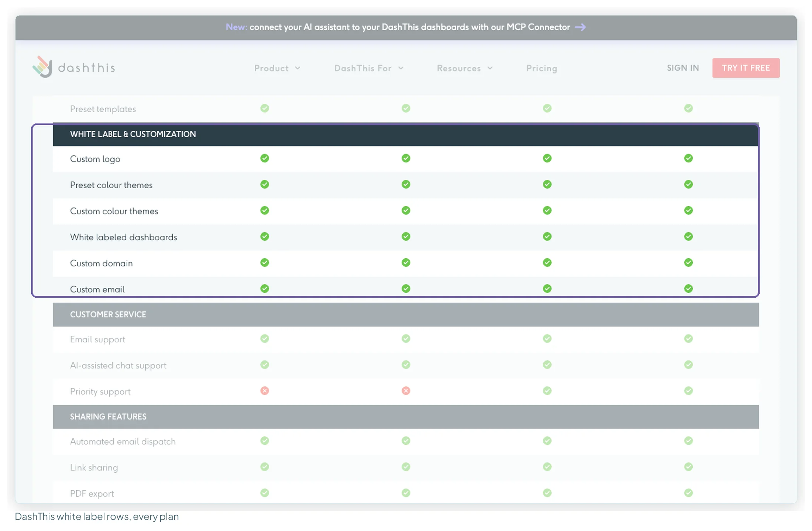This screenshot has width=812, height=531.
Task: Click the Automated email dispatch label
Action: 123,442
